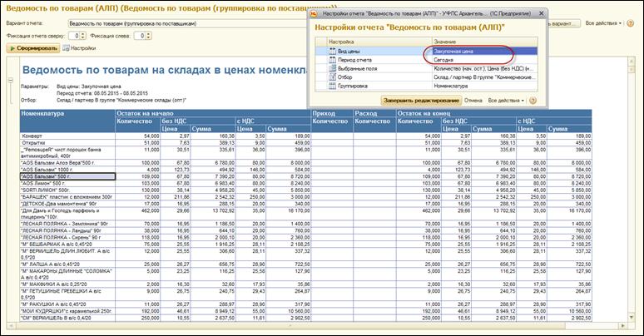Image resolution: width=644 pixels, height=336 pixels.
Task: Click the Отбор setting icon
Action: click(x=332, y=77)
